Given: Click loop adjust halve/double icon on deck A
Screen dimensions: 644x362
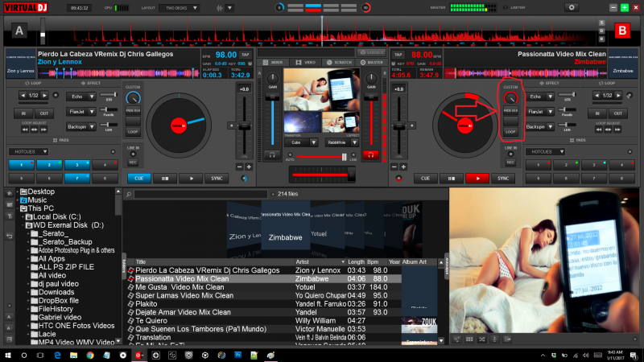Looking at the screenshot, I should pyautogui.click(x=34, y=130).
